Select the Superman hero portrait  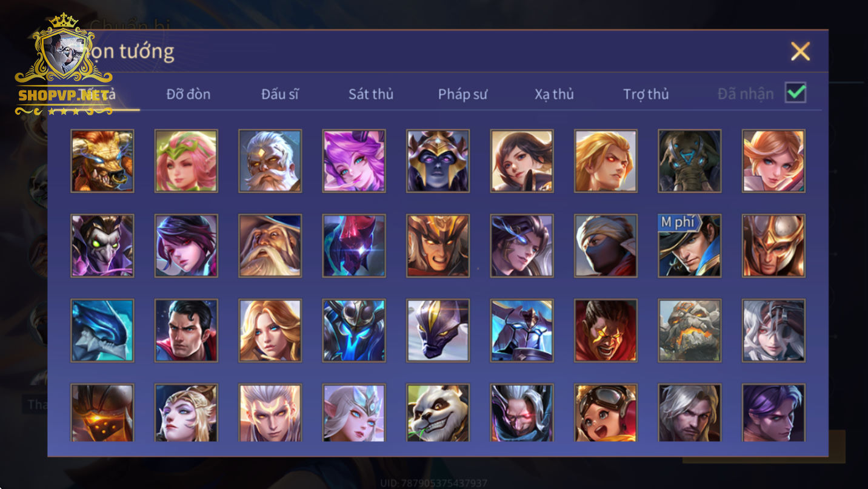click(x=186, y=331)
